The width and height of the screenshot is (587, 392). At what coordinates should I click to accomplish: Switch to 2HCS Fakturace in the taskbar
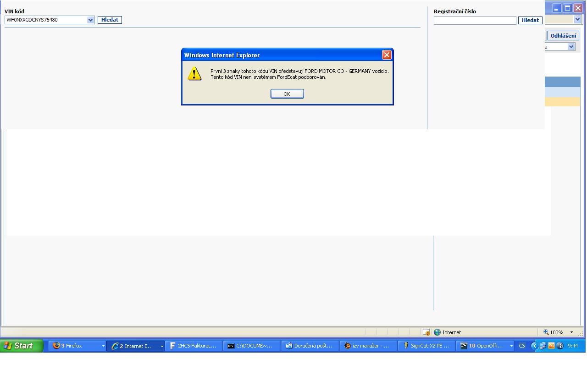[x=193, y=346]
